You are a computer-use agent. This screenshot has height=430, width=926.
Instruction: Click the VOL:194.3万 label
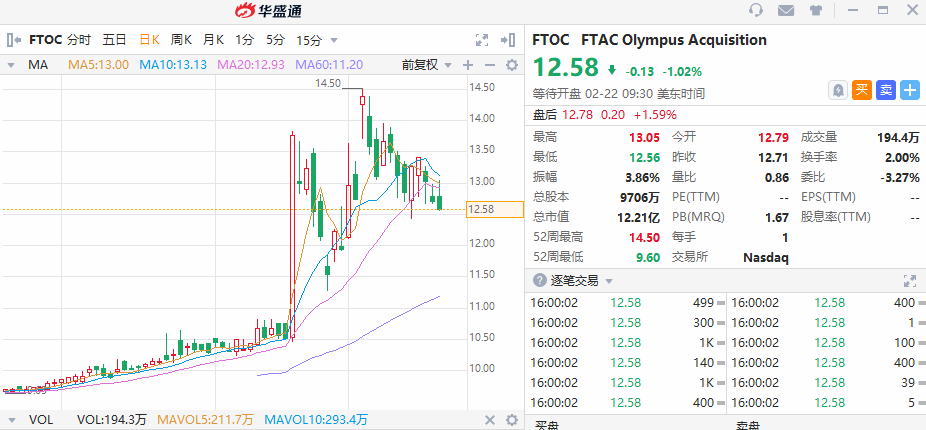tap(112, 420)
